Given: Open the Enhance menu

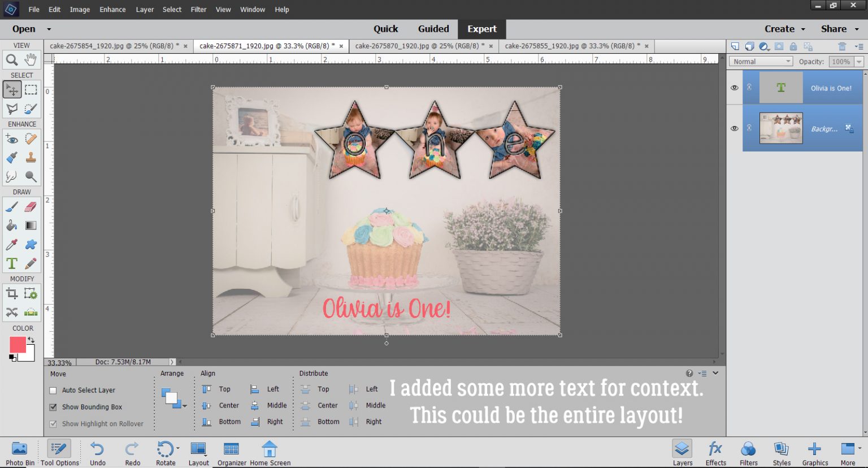Looking at the screenshot, I should (x=112, y=9).
